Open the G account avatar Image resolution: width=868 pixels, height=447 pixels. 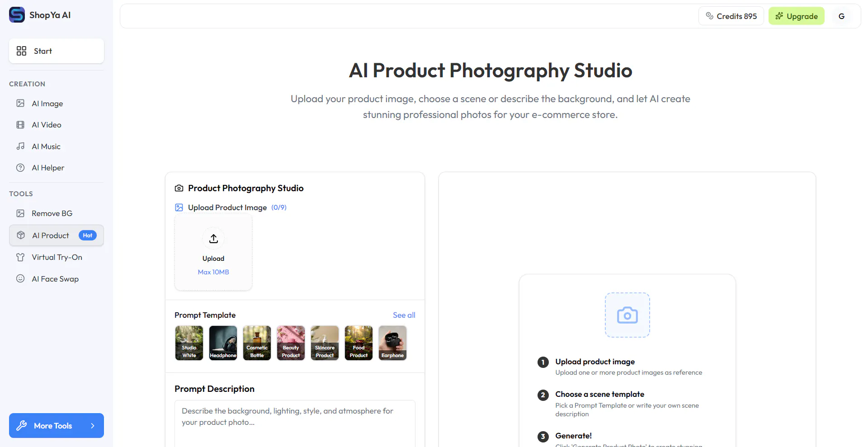click(x=841, y=16)
